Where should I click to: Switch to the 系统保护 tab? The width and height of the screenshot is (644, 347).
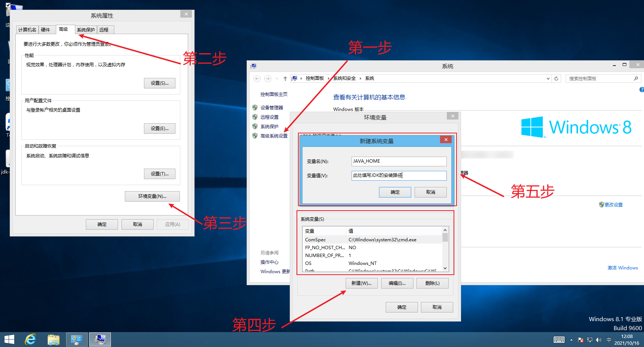(x=86, y=30)
